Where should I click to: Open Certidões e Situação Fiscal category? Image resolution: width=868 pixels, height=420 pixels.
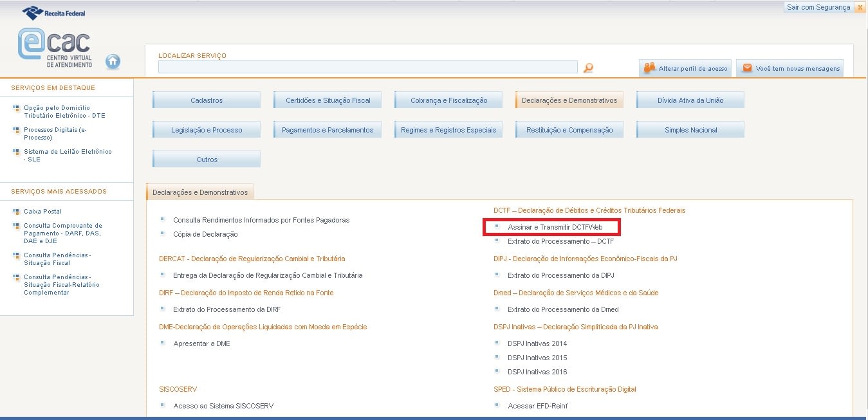click(328, 100)
